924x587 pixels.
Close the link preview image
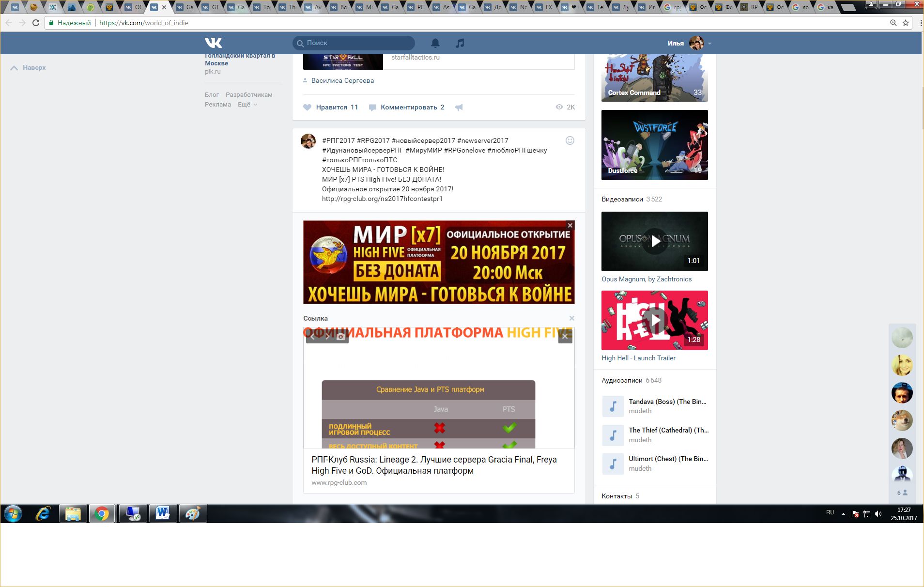pos(565,336)
